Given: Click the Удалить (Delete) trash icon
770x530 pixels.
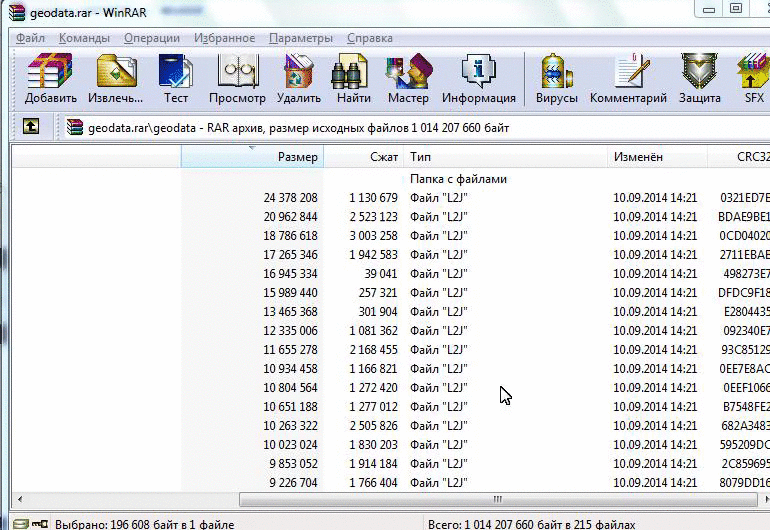Looking at the screenshot, I should [x=299, y=79].
